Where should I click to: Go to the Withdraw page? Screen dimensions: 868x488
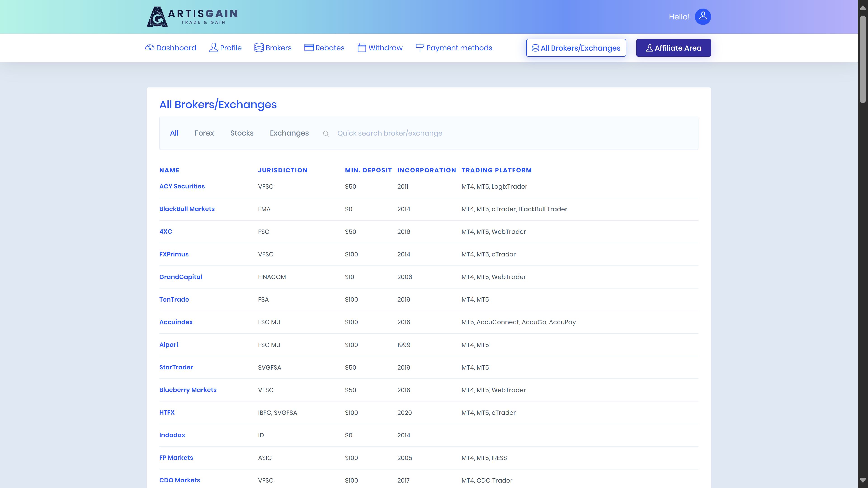click(380, 48)
